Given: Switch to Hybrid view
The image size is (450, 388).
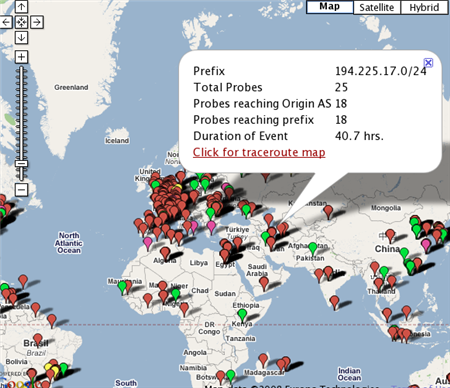Looking at the screenshot, I should point(424,7).
